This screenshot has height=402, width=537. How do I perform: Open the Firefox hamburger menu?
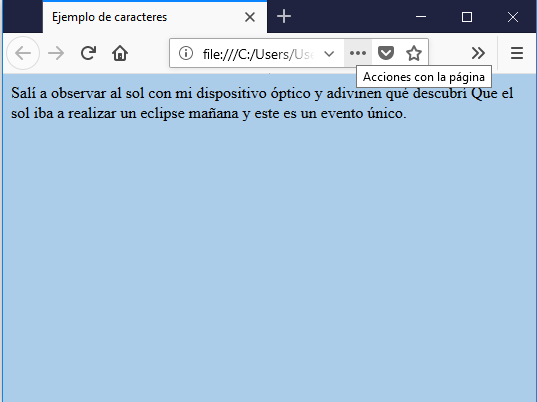(x=517, y=53)
